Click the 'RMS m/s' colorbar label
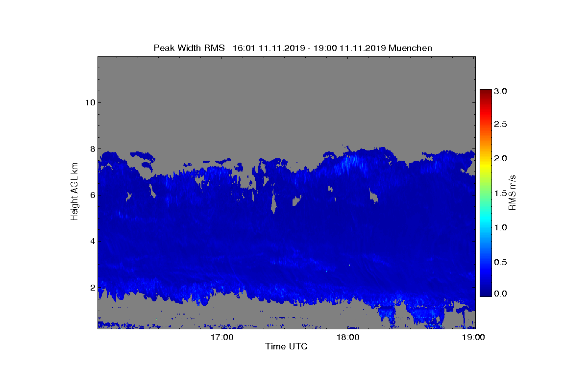Viewport: 588px width, 392px height. pos(513,193)
